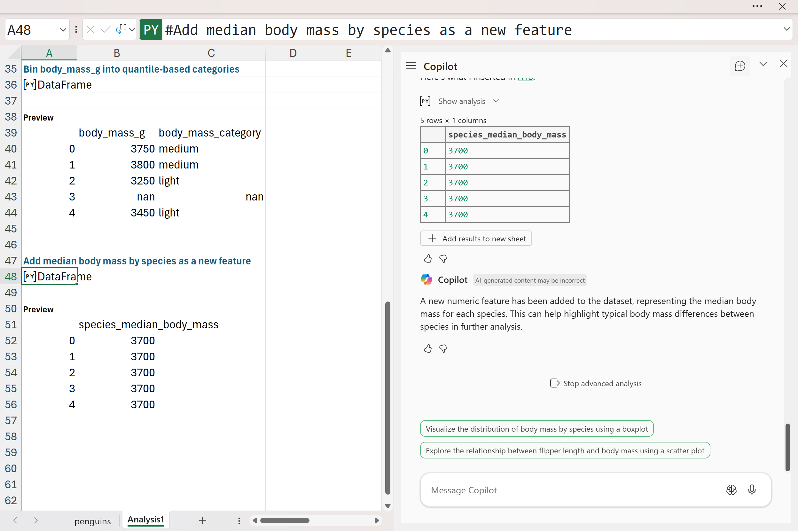Screen dimensions: 798x532
Task: Click the microphone icon in message box
Action: (x=752, y=490)
